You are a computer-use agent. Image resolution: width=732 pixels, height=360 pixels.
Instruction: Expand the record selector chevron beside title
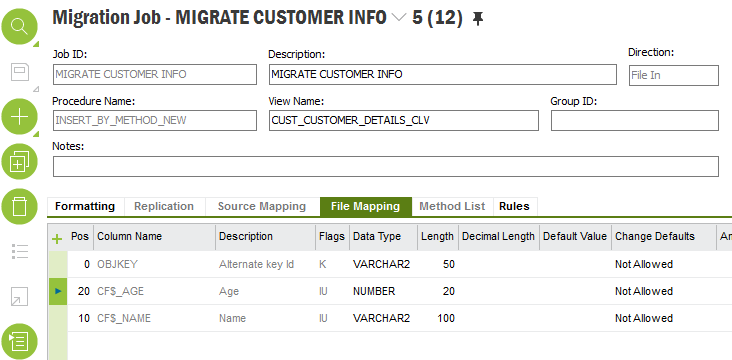(x=399, y=18)
